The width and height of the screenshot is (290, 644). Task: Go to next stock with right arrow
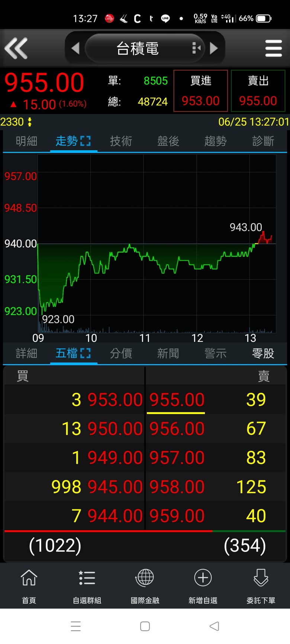[x=214, y=48]
